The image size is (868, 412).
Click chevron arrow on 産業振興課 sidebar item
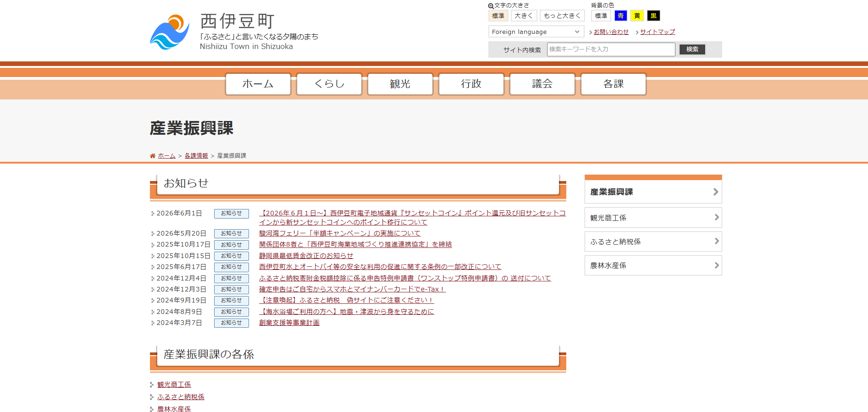[x=716, y=192]
